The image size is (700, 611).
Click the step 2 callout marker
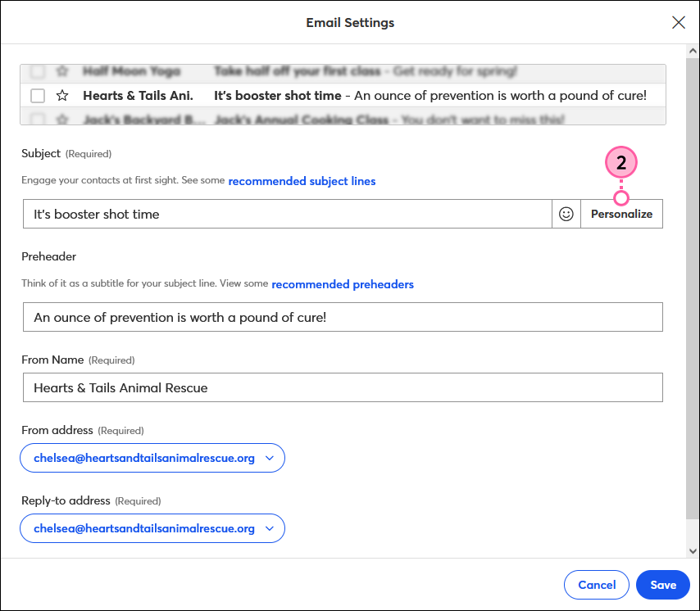(621, 161)
